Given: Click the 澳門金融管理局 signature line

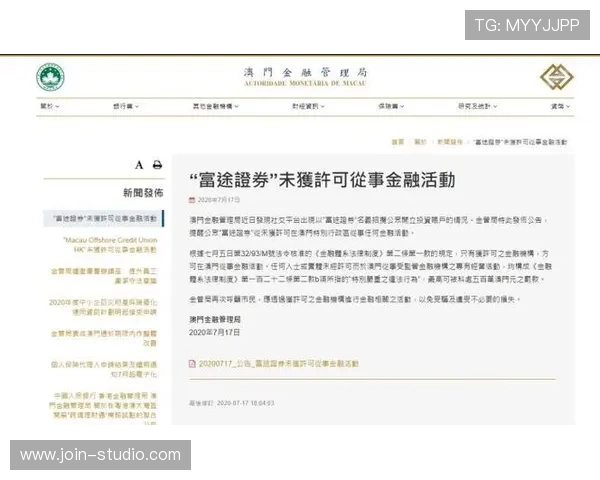Looking at the screenshot, I should tap(215, 319).
